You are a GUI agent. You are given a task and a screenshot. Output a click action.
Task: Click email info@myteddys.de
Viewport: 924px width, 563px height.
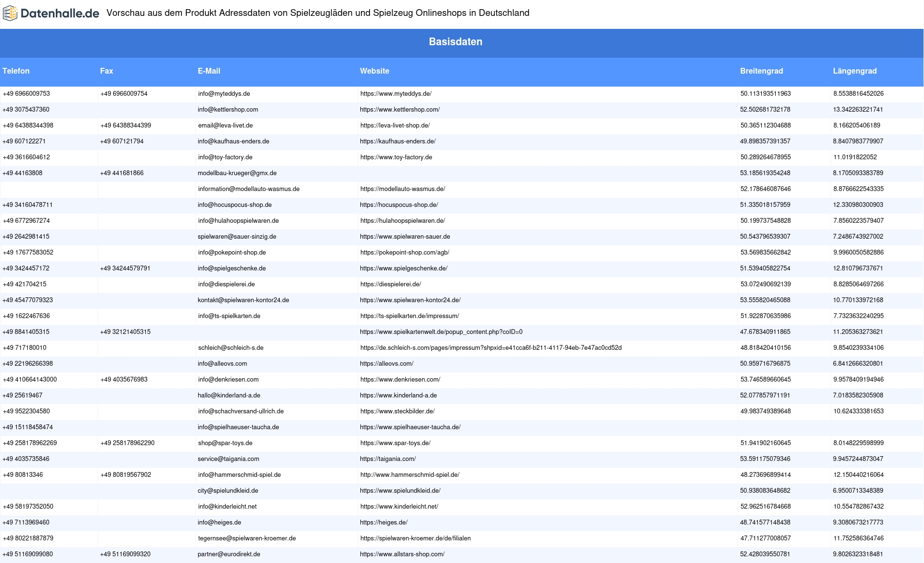point(224,94)
